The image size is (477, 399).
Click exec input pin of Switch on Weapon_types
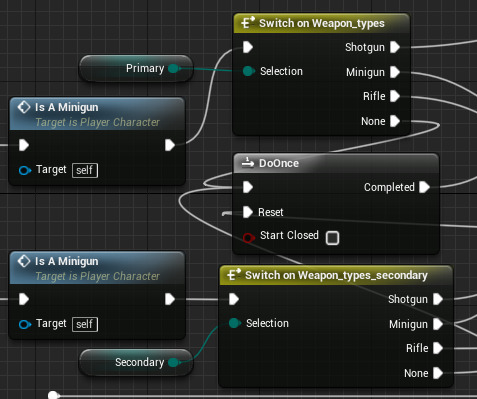pyautogui.click(x=248, y=47)
